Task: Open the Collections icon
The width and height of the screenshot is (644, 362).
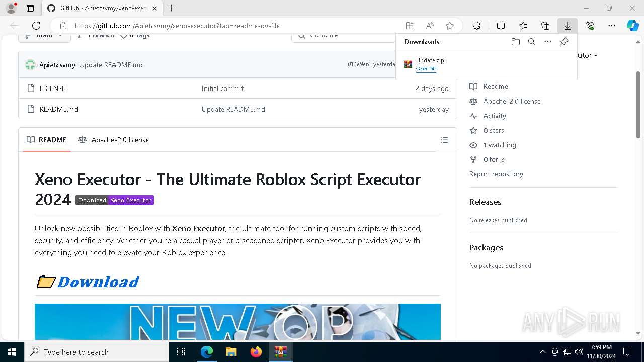Action: tap(545, 26)
